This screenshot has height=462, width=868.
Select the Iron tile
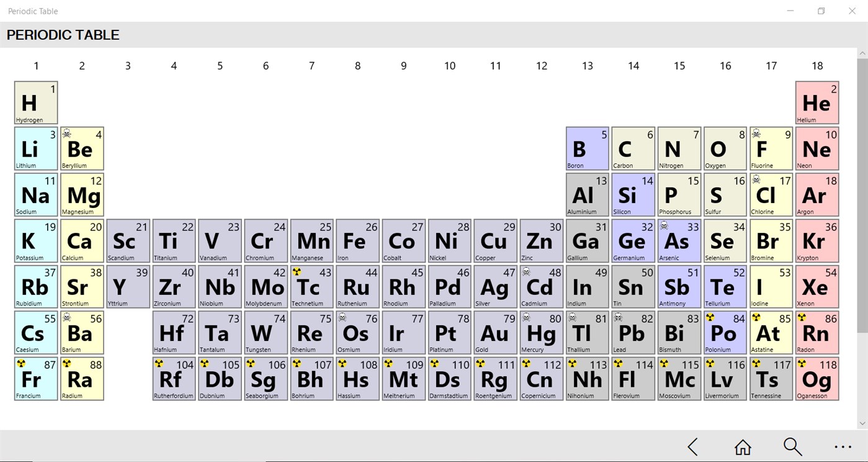pos(357,240)
